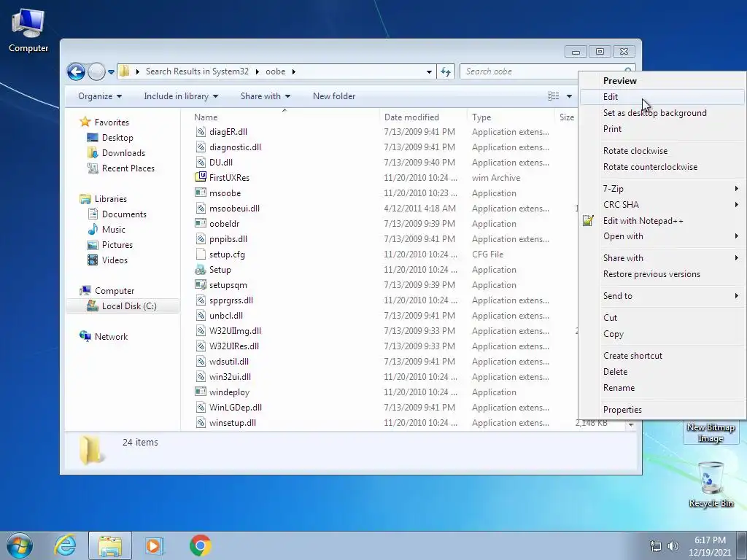
Task: Sort by the Type column header
Action: tap(481, 117)
